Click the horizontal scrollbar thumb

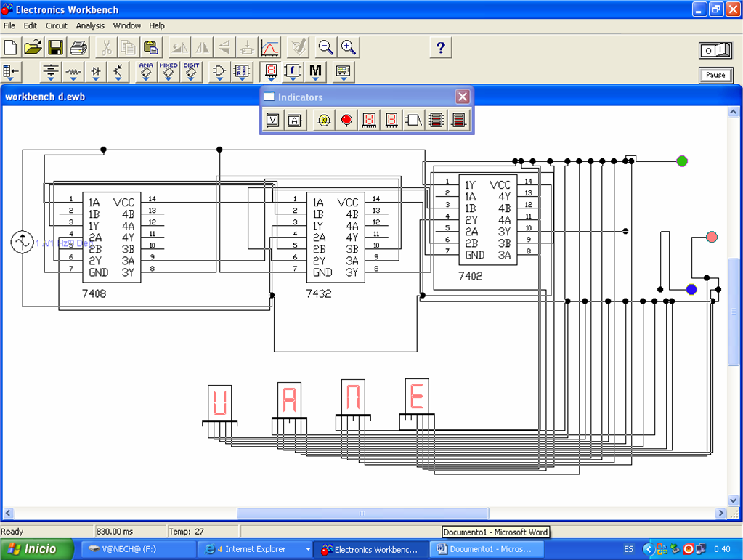coord(362,514)
